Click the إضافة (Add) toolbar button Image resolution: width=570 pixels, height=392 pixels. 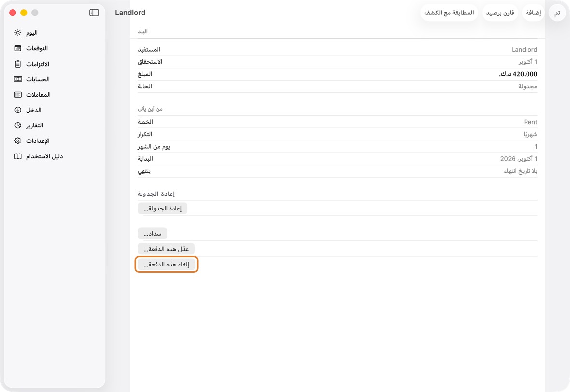click(533, 13)
